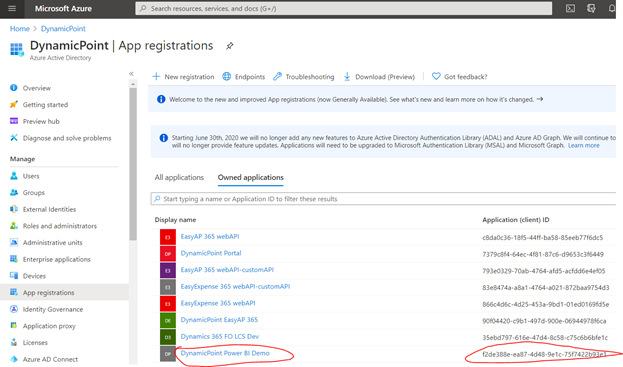
Task: Click the Got feedback heart icon
Action: 436,76
